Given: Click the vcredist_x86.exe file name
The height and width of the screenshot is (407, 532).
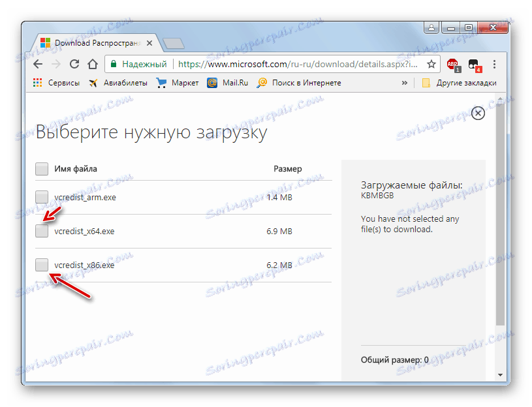Looking at the screenshot, I should pyautogui.click(x=84, y=265).
